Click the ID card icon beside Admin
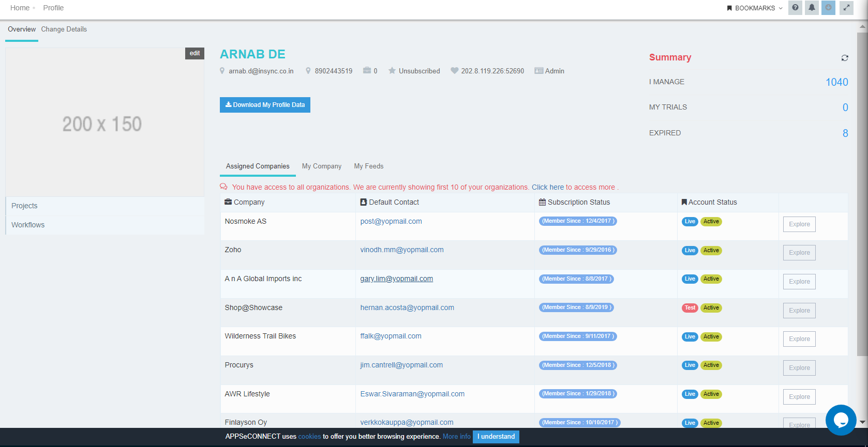This screenshot has height=447, width=868. click(x=538, y=71)
